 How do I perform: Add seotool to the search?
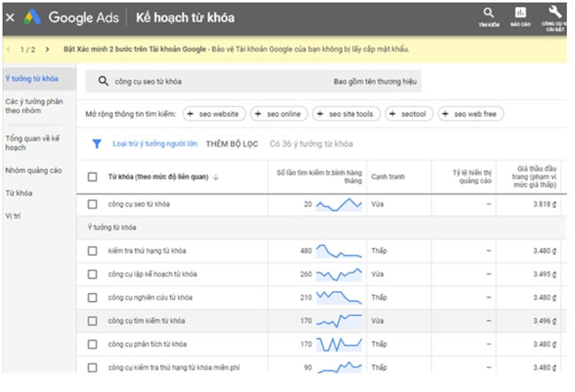[x=410, y=114]
